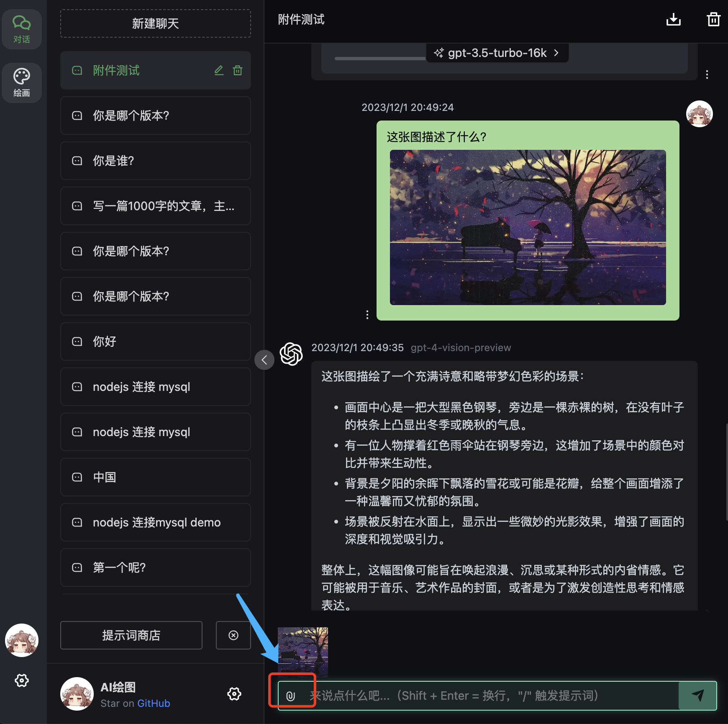Viewport: 728px width, 724px height.
Task: Click the uploaded image thumbnail above input
Action: click(303, 652)
